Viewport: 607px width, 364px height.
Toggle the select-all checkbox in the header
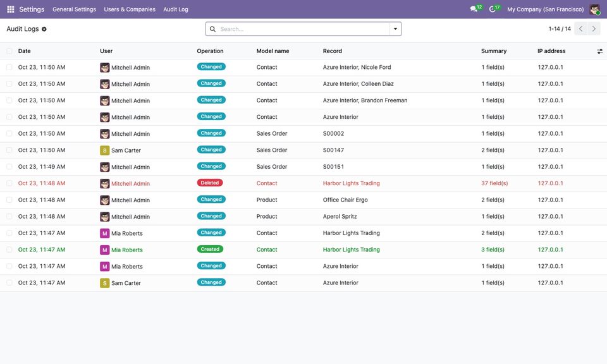coord(9,51)
